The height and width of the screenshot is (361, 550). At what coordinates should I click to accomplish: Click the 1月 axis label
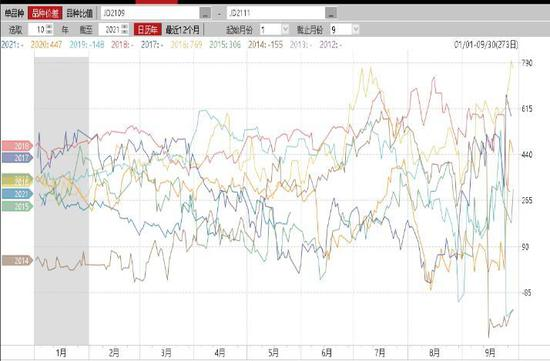click(61, 352)
